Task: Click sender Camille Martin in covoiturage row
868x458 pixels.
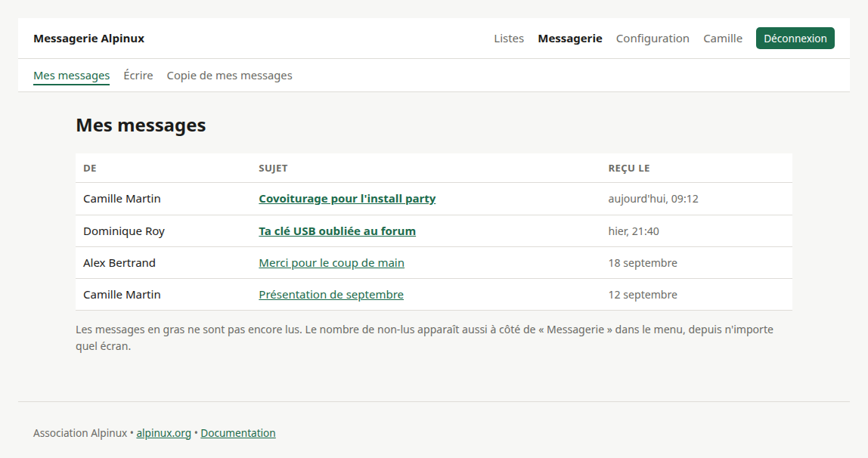Action: pos(122,199)
